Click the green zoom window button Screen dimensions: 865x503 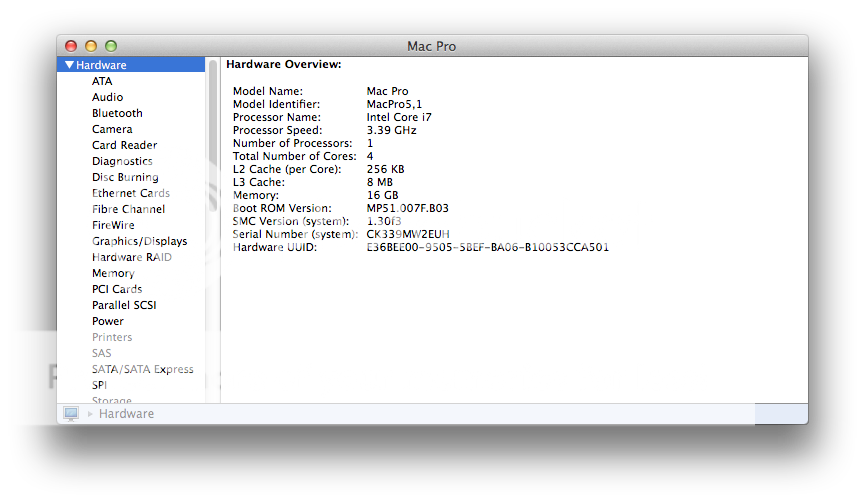coord(111,46)
